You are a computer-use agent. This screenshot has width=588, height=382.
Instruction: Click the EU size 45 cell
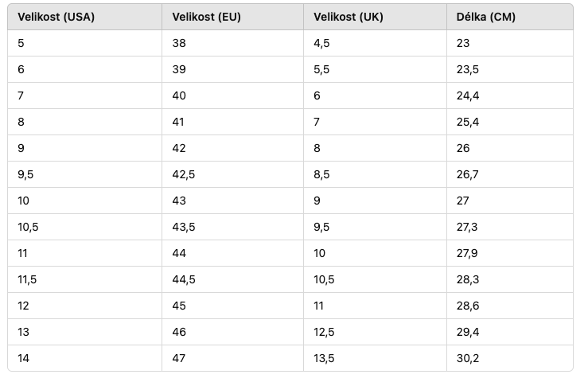(x=232, y=306)
